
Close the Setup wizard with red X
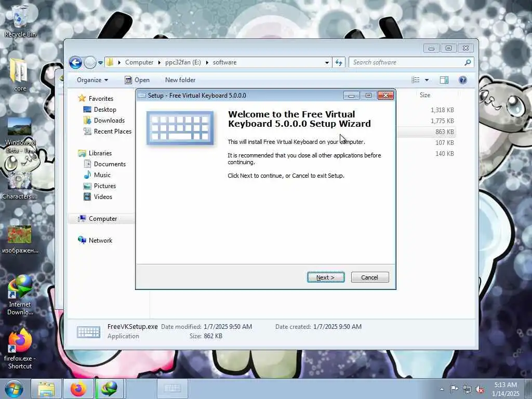coord(386,96)
